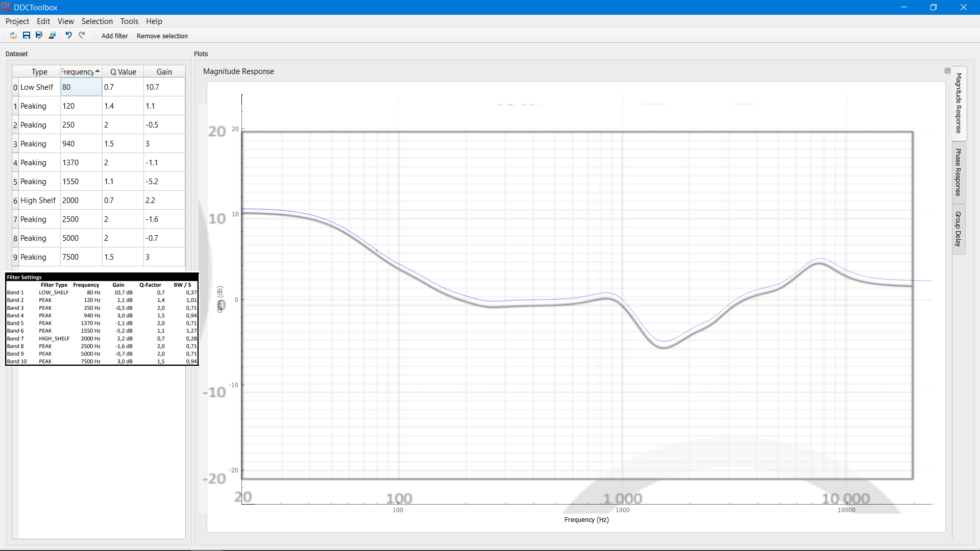Screen dimensions: 980x551
Task: Click the Open project folder icon
Action: tap(14, 36)
